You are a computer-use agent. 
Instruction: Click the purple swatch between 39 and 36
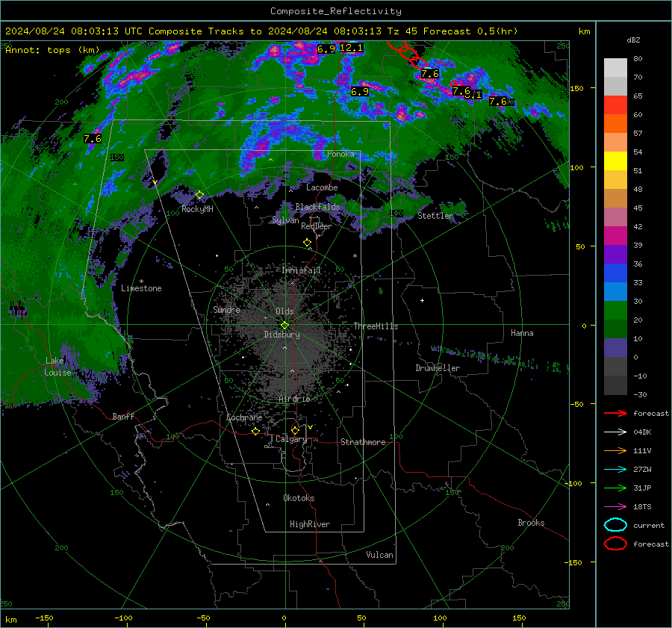click(615, 254)
